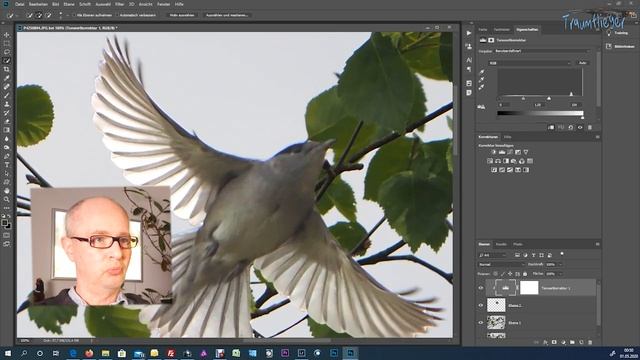Click 'Auswählen und maskieren...' button
640x360 pixels.
point(227,15)
